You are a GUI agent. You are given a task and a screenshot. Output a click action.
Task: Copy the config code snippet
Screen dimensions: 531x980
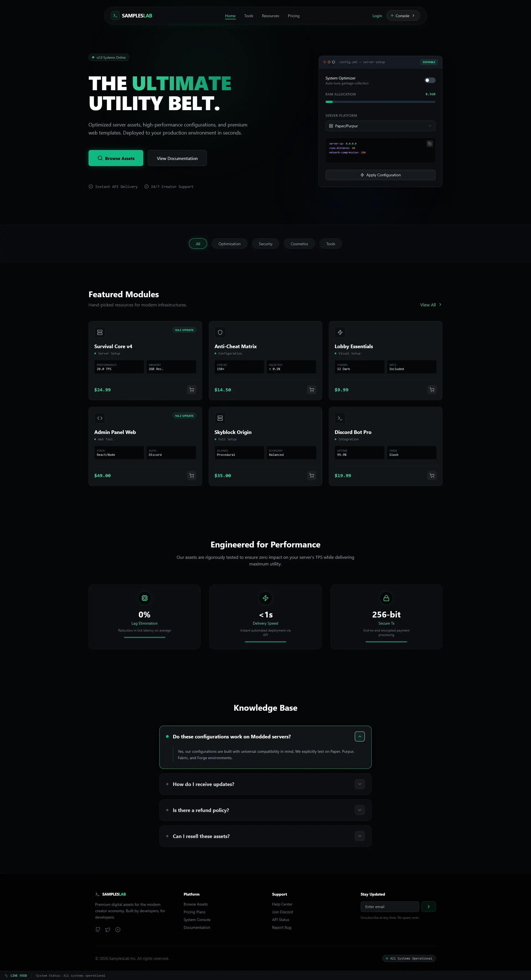pos(430,144)
